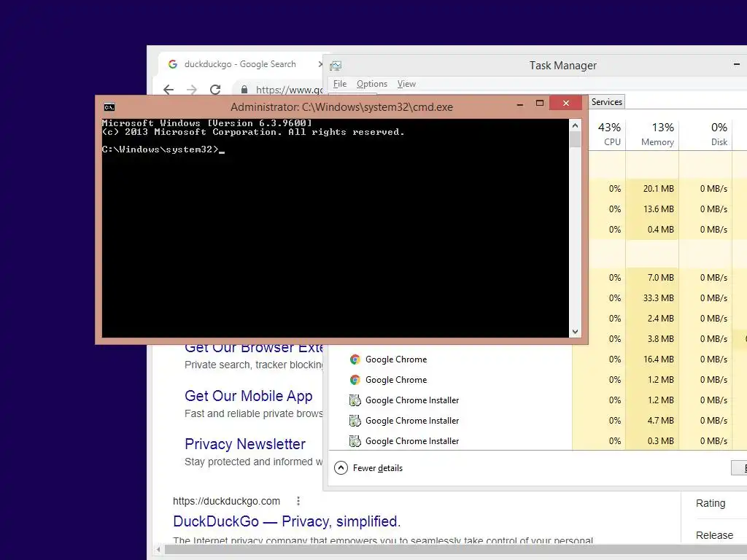
Task: Click the Rating label in Chrome sidebar
Action: (711, 503)
